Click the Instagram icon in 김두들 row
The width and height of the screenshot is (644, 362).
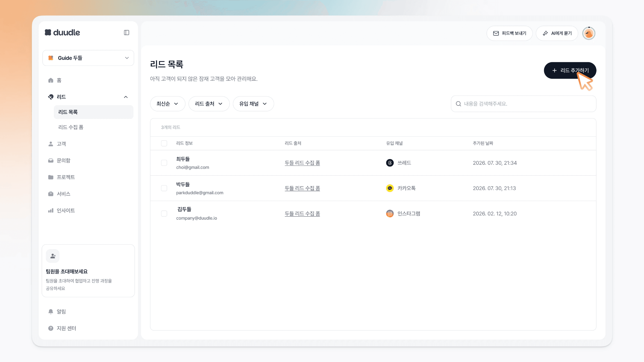pyautogui.click(x=390, y=214)
